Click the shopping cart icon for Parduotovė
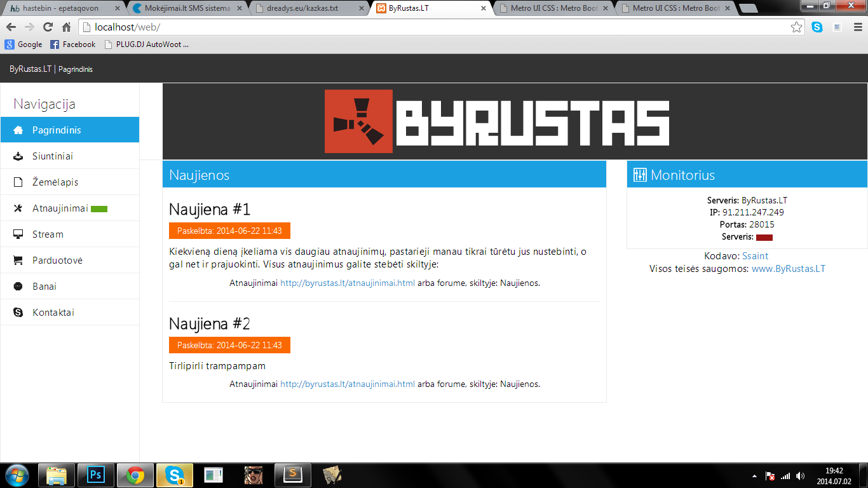This screenshot has width=868, height=488. tap(18, 261)
